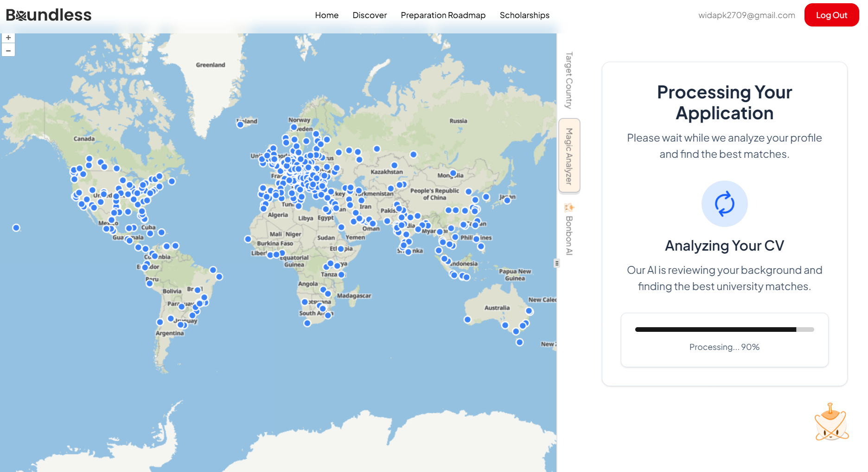
Task: Open the Bonbon mascot chat icon
Action: pos(831,422)
